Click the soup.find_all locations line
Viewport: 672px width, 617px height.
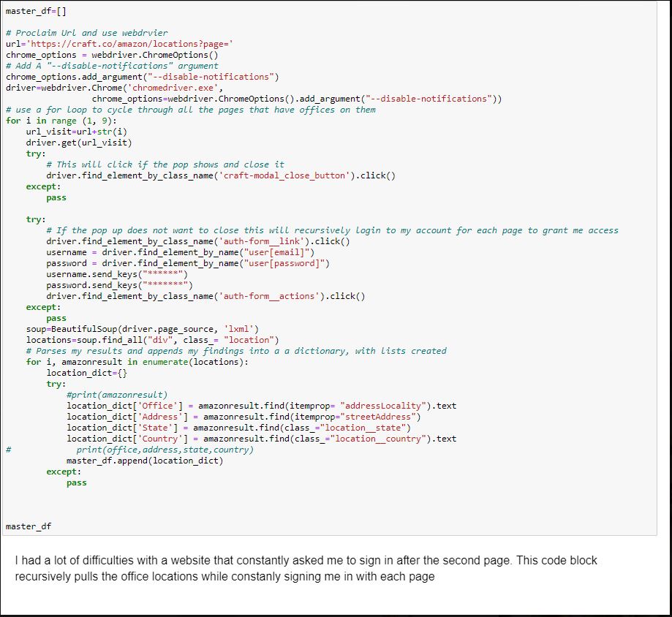(152, 340)
